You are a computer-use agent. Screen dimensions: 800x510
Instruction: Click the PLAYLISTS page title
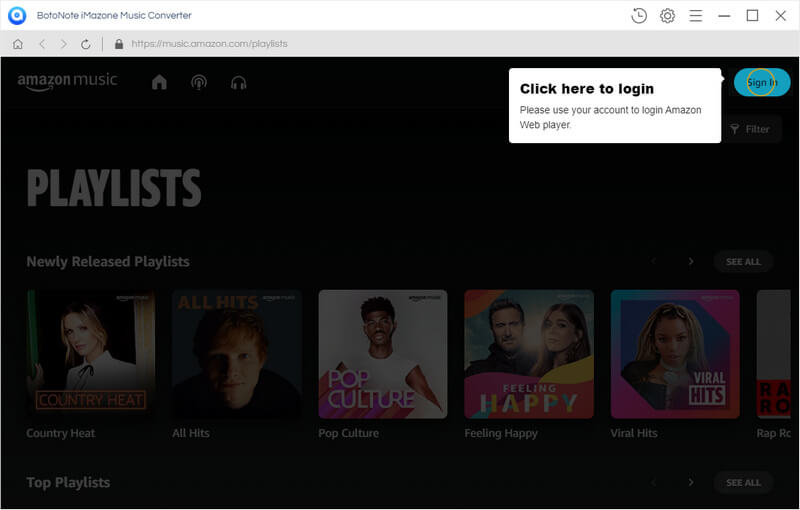(114, 188)
